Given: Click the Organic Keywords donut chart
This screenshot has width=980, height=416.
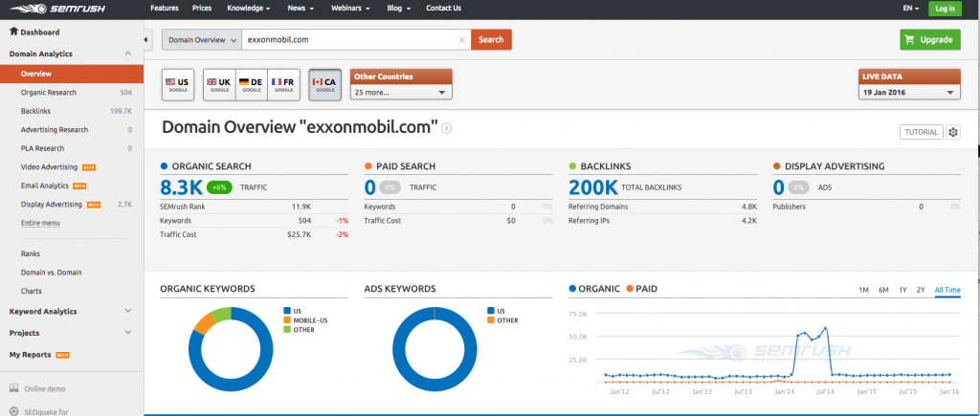Looking at the screenshot, I should pos(231,349).
